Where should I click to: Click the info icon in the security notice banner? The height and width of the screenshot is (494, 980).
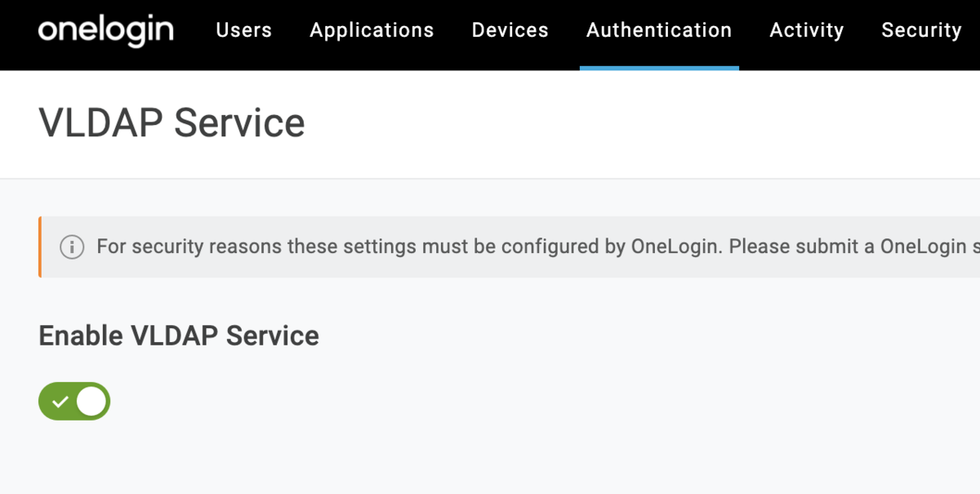tap(72, 246)
